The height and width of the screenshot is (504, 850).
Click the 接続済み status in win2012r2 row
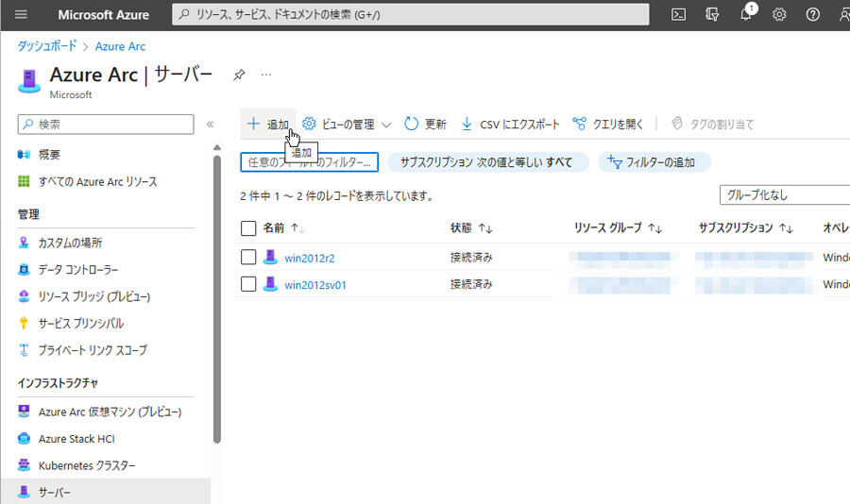point(471,258)
